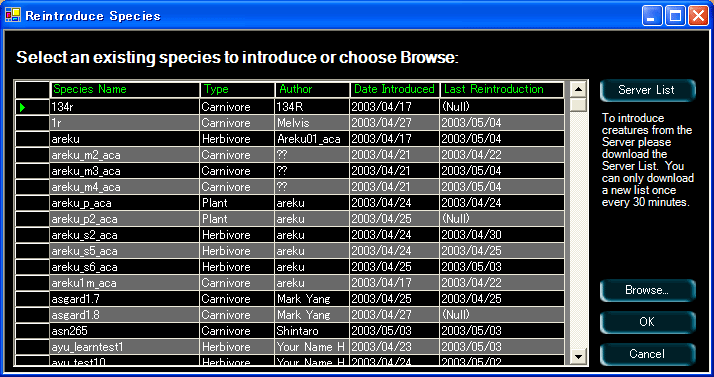This screenshot has width=714, height=377.
Task: Click author cell 'Areku01_aca'
Action: [x=312, y=139]
